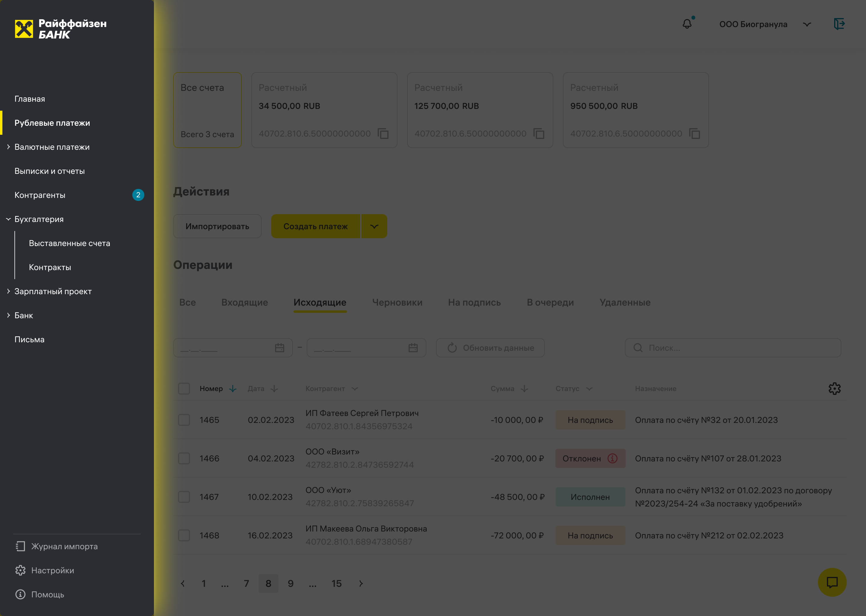Expand Зарплатный проект menu section
Viewport: 866px width, 616px height.
8,291
